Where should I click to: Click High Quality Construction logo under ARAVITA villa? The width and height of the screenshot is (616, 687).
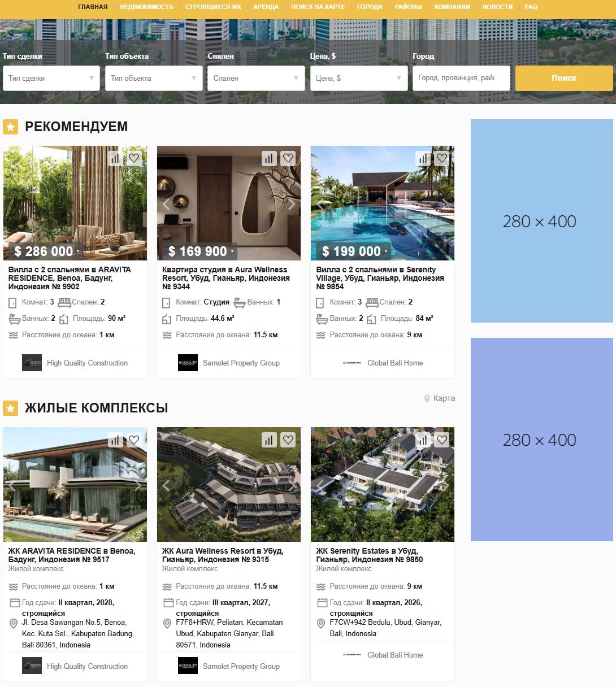point(32,363)
